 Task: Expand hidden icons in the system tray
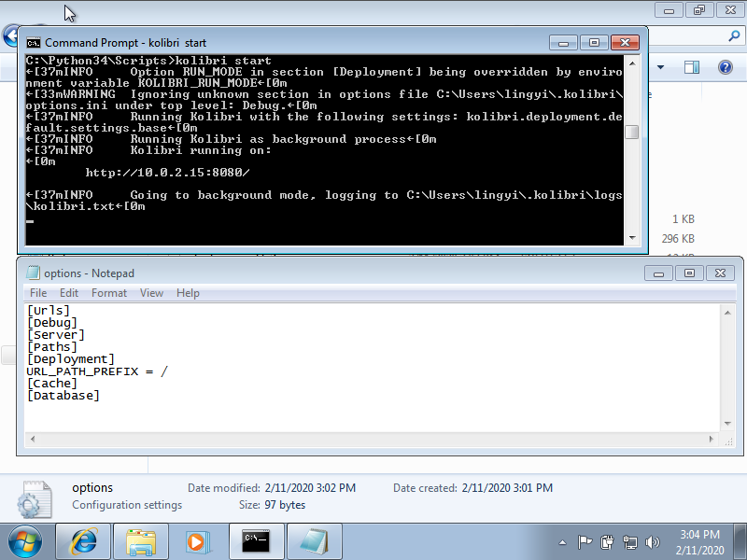562,541
